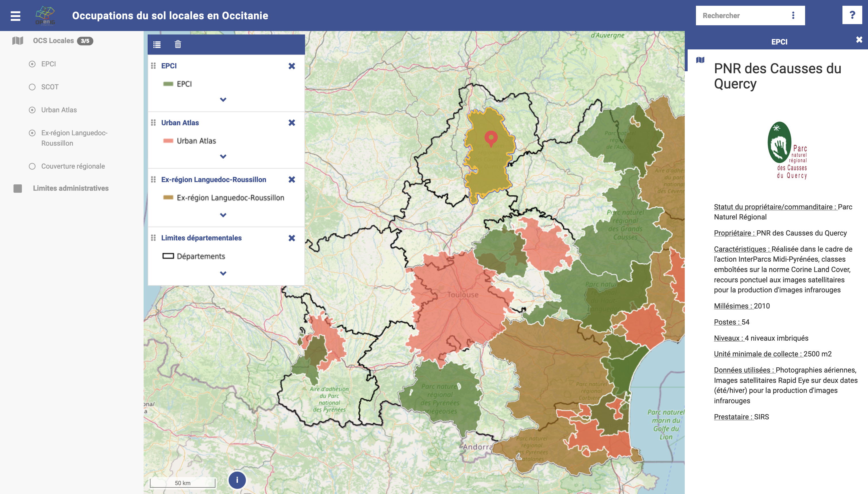
Task: Click the red map marker pin
Action: point(491,138)
